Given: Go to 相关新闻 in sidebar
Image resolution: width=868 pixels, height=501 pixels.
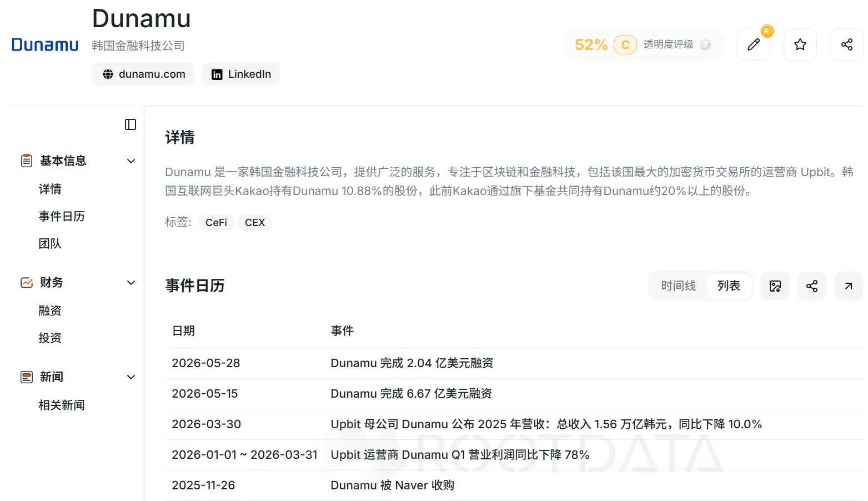Looking at the screenshot, I should tap(62, 405).
